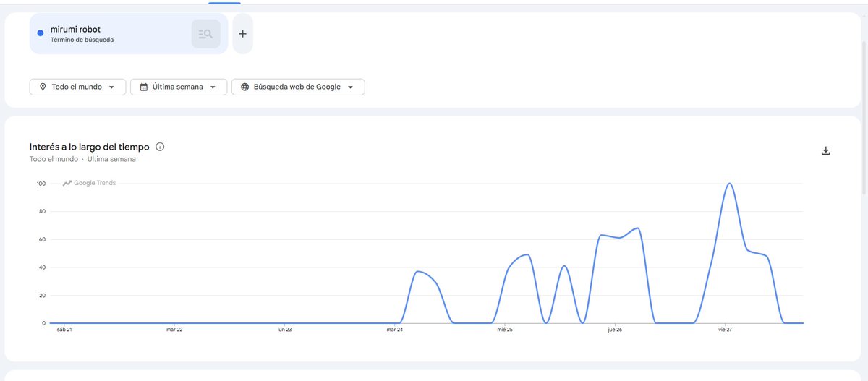Click the mirumi robot search term box

pos(129,34)
